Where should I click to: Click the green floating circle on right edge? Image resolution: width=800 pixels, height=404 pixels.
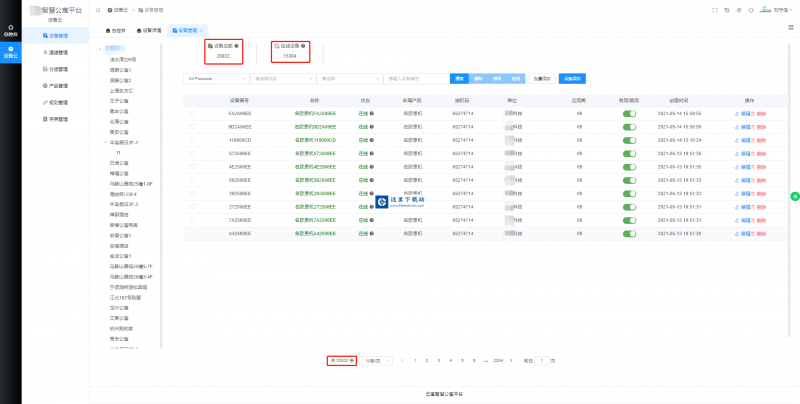click(795, 195)
